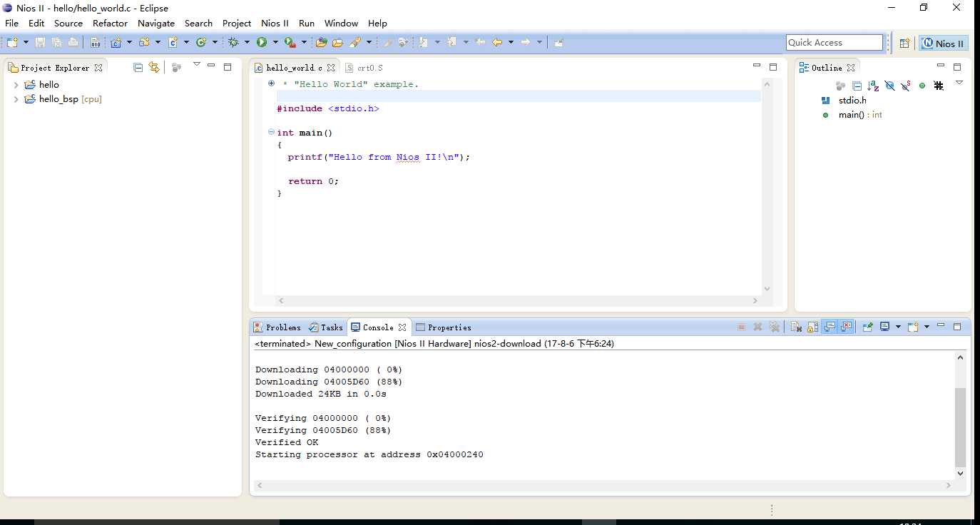The image size is (980, 525).
Task: Click the binary build targets icon
Action: [x=95, y=43]
